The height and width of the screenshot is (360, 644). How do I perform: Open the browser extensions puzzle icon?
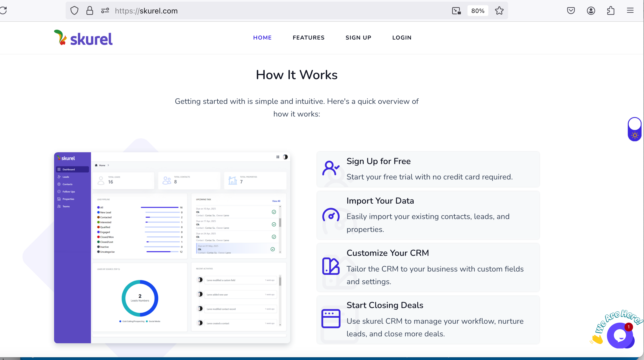[611, 11]
